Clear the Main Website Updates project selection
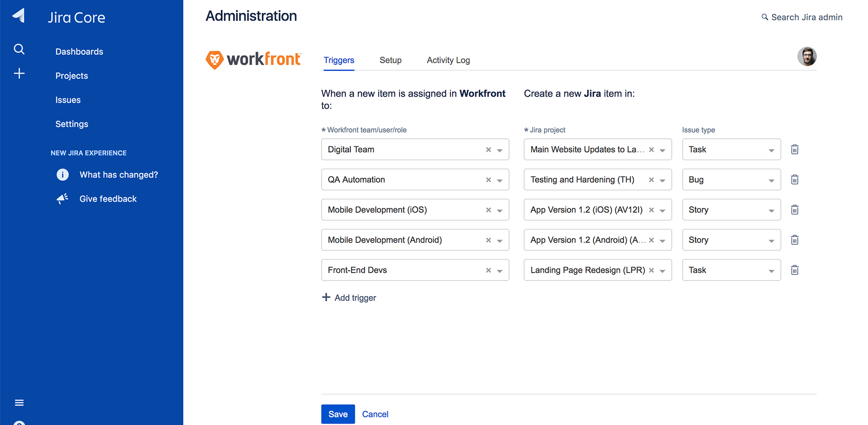This screenshot has height=425, width=868. 651,150
